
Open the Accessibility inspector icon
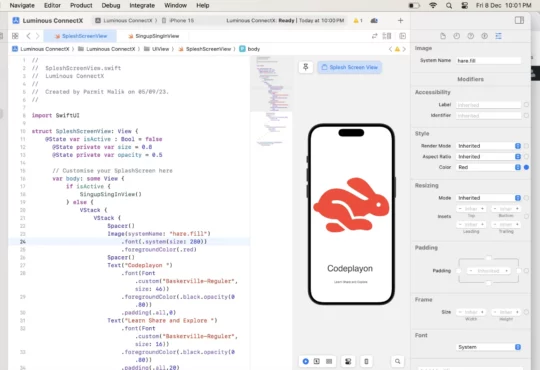[x=484, y=36]
